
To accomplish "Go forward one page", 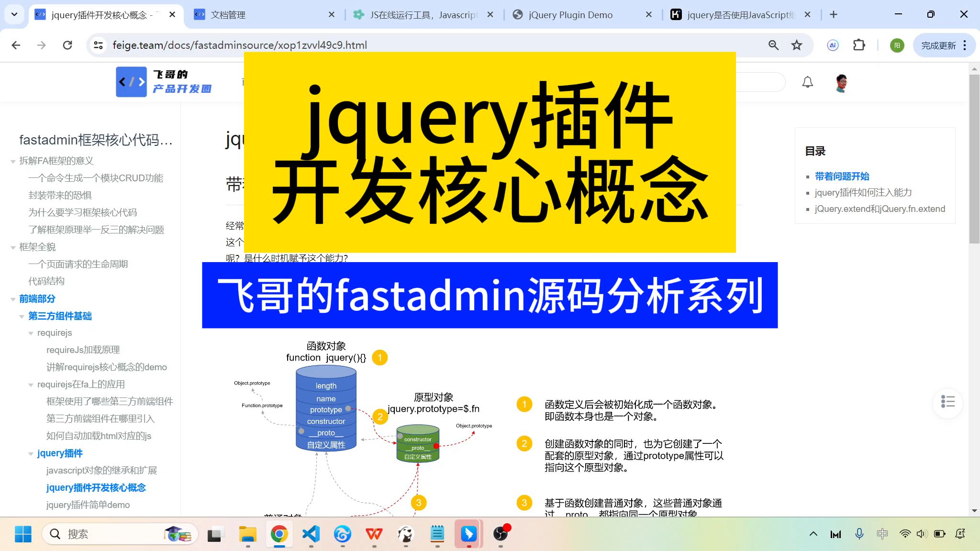I will point(42,45).
